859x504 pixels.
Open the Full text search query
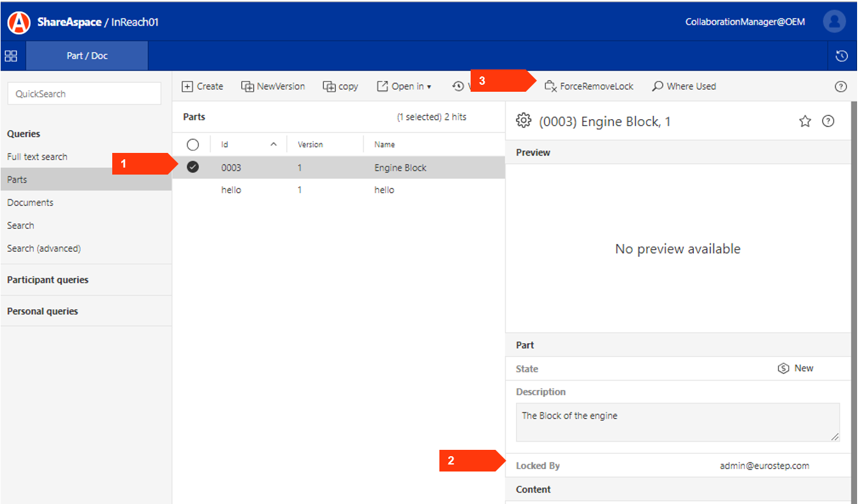pyautogui.click(x=37, y=157)
